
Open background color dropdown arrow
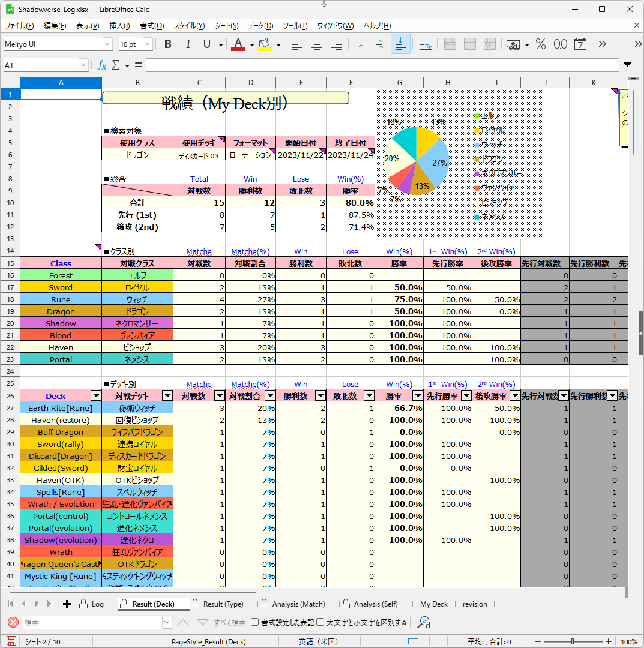pos(278,44)
